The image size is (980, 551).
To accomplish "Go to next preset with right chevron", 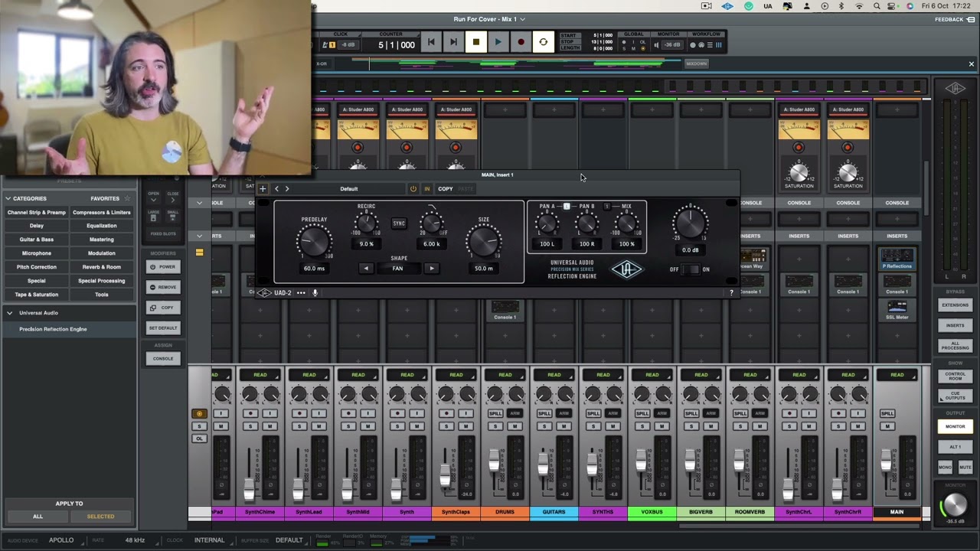I will [x=287, y=189].
